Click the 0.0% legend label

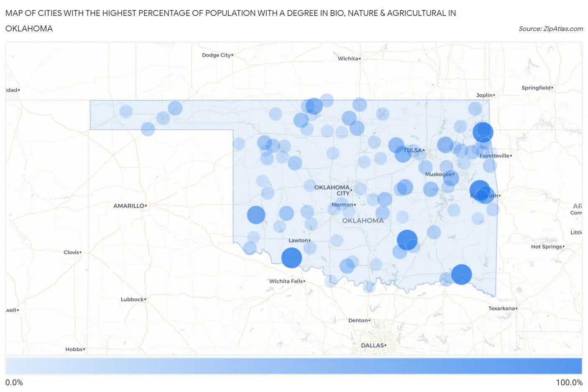tap(14, 383)
